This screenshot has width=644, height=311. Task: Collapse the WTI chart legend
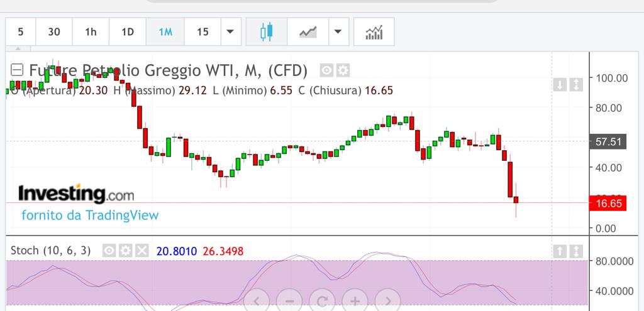coord(17,70)
